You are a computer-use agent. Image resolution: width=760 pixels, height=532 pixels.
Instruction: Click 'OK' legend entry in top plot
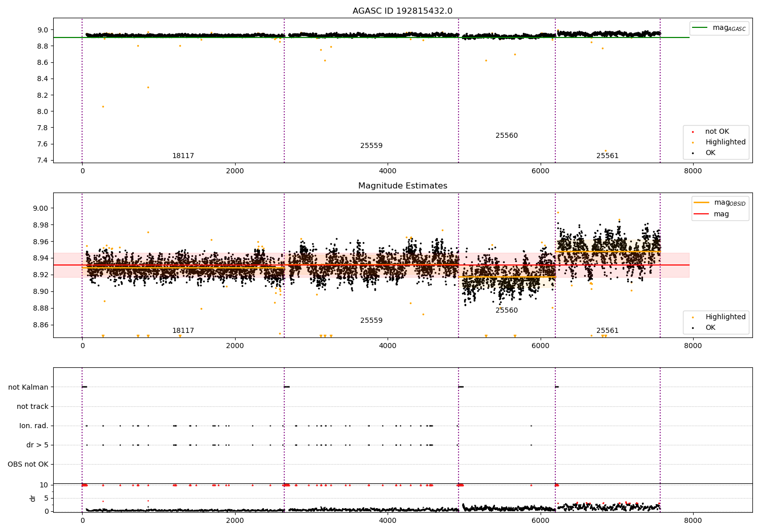[x=710, y=153]
